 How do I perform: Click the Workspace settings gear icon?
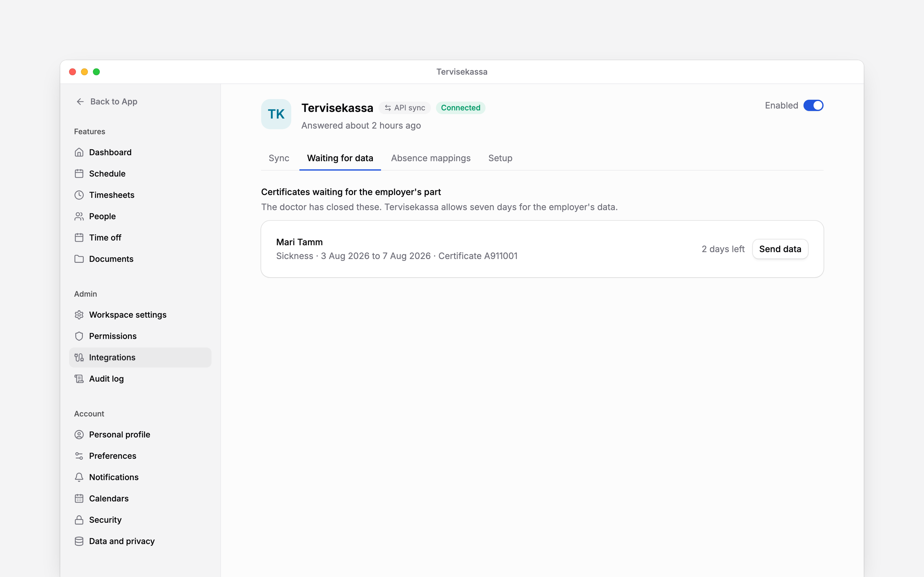click(x=79, y=315)
